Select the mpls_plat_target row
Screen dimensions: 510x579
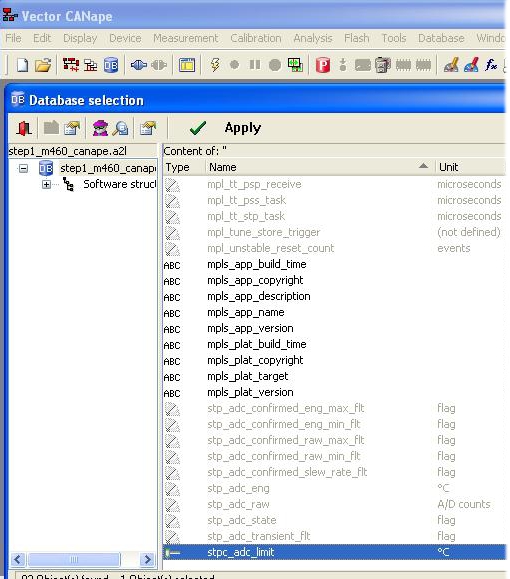pos(334,376)
